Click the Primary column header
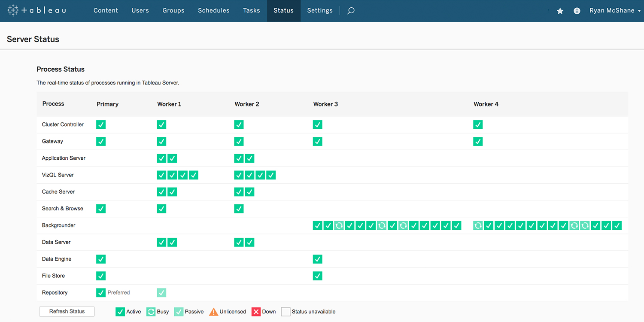The height and width of the screenshot is (322, 644). click(x=107, y=104)
